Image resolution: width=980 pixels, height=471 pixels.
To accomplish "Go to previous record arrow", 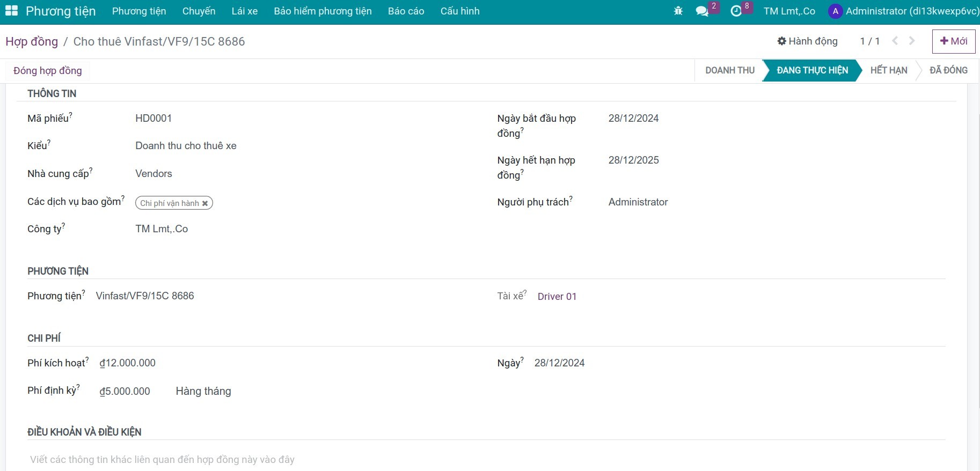I will (895, 41).
